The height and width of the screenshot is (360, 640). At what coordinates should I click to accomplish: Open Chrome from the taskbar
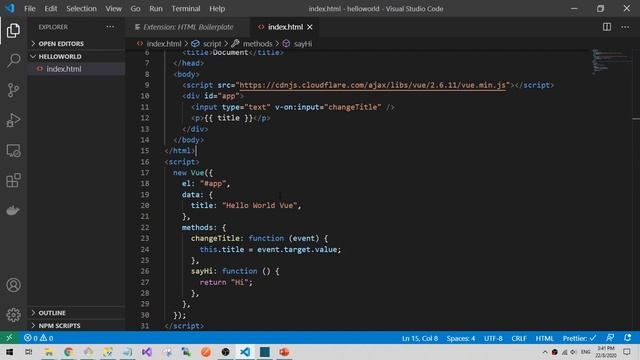[68, 352]
